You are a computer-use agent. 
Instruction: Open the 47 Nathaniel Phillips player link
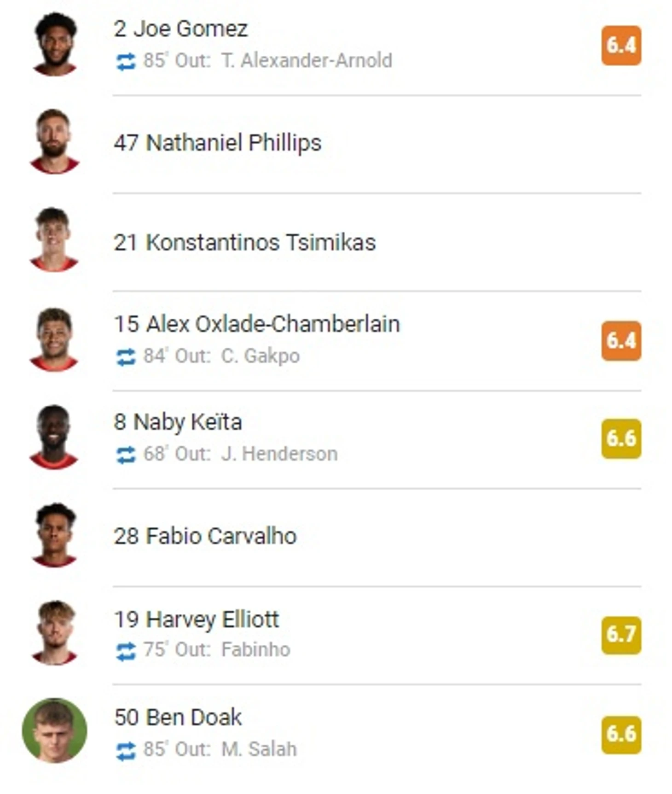click(218, 143)
